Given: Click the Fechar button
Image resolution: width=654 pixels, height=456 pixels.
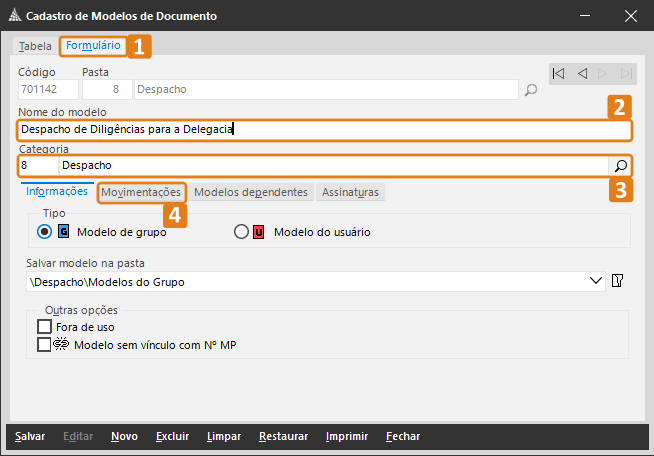Looking at the screenshot, I should [x=403, y=436].
